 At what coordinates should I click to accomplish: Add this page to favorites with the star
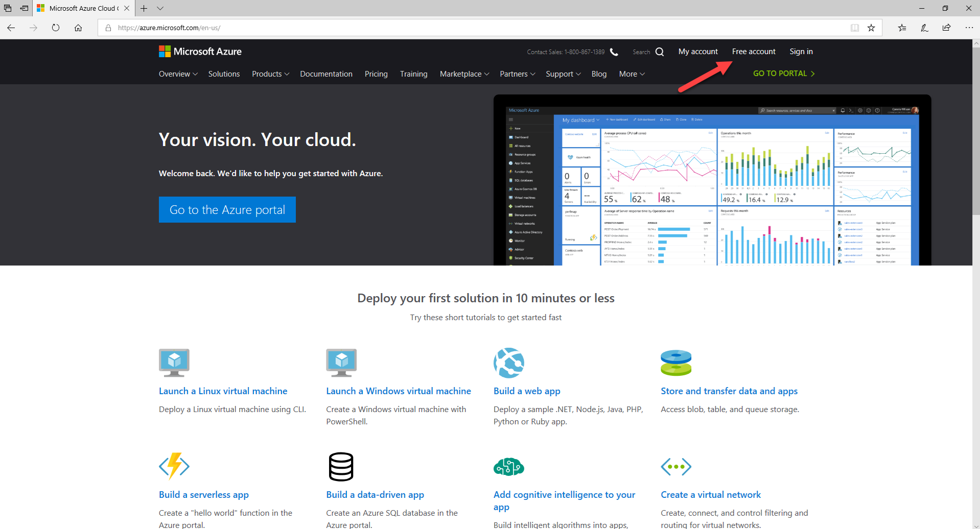click(x=871, y=28)
